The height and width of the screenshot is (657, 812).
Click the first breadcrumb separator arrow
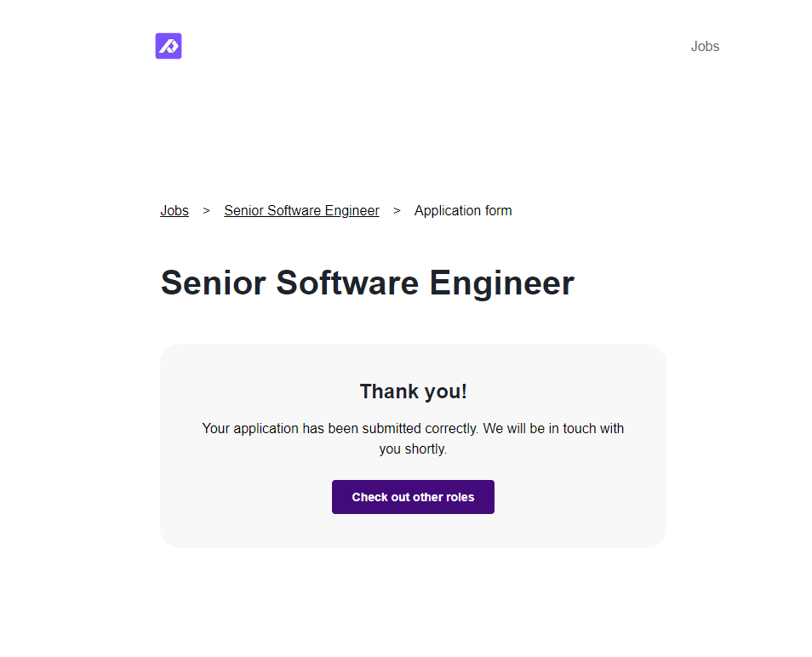click(x=206, y=211)
